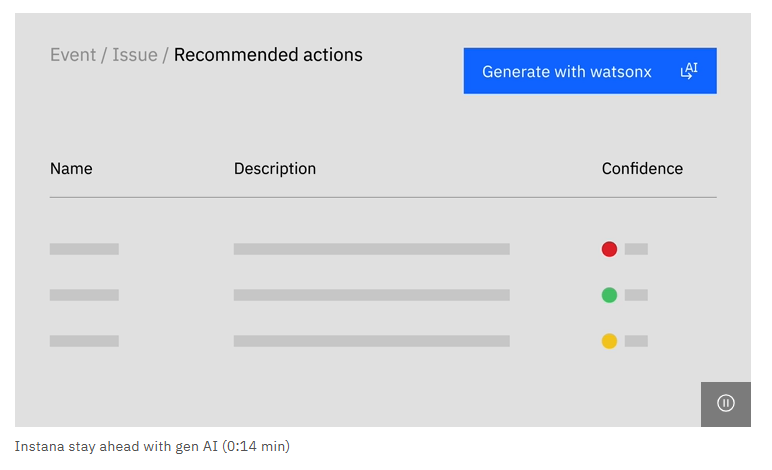The image size is (772, 470).
Task: Click the red confidence indicator dot
Action: 609,249
